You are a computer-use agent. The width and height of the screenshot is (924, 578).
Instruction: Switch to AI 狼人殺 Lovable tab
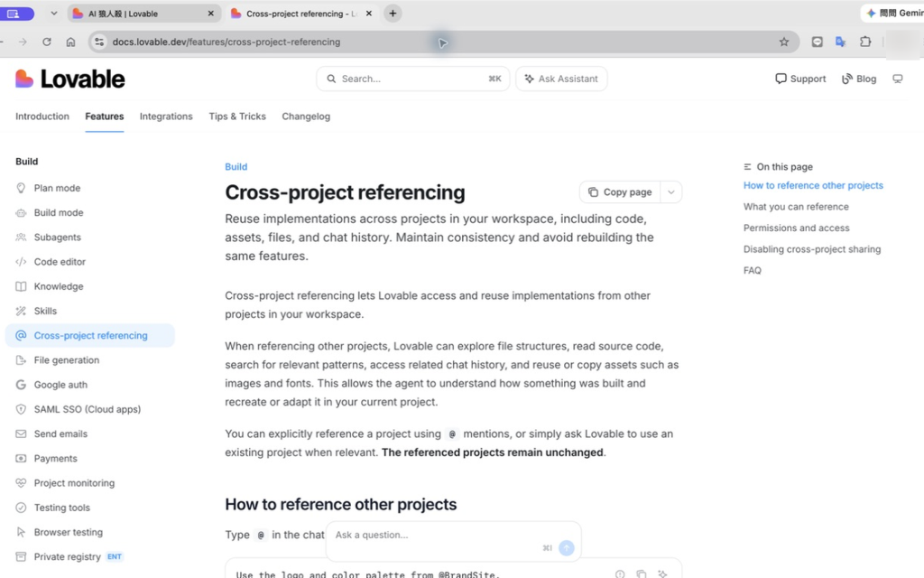click(144, 14)
